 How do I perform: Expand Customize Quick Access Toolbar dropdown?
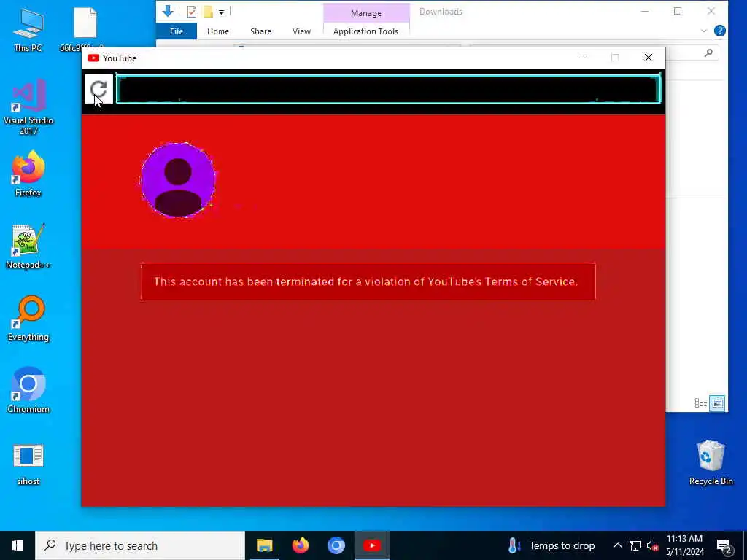[222, 12]
